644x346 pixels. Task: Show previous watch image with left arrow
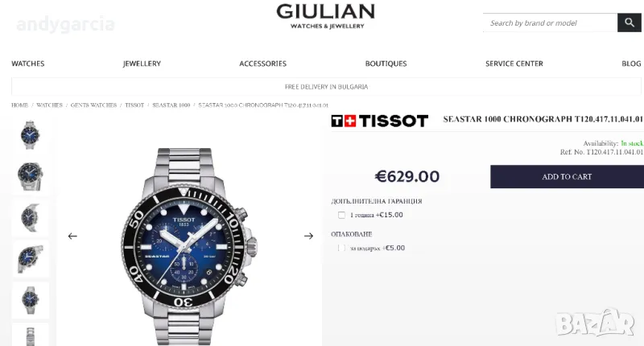(72, 236)
